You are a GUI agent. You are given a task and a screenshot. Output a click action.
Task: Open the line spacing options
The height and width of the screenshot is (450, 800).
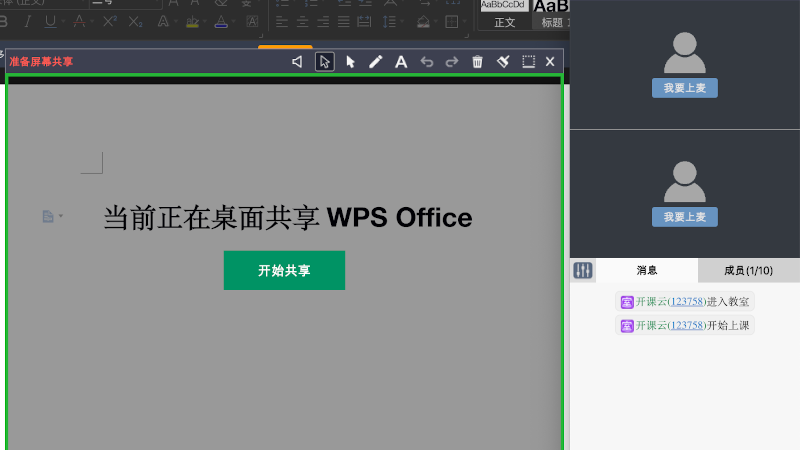click(389, 21)
